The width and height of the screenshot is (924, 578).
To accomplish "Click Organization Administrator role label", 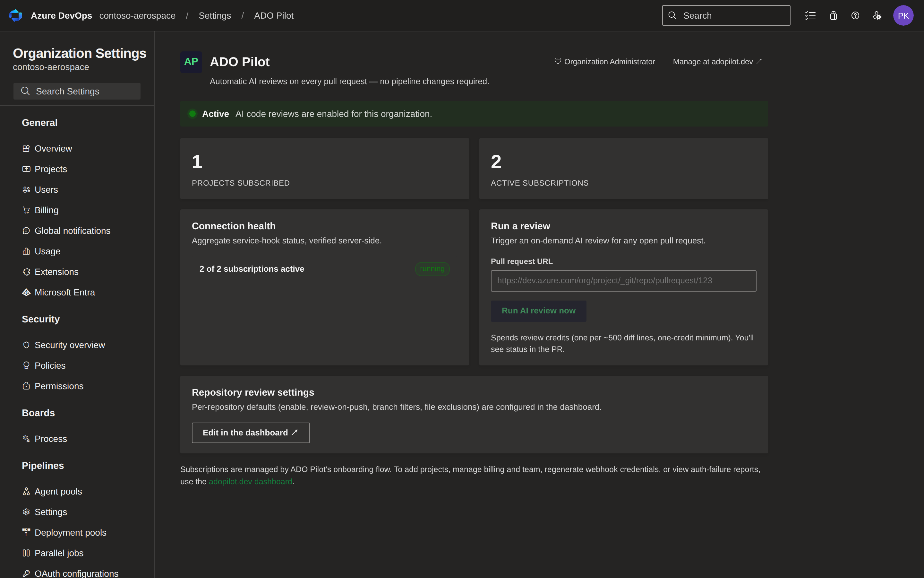I will (x=604, y=62).
